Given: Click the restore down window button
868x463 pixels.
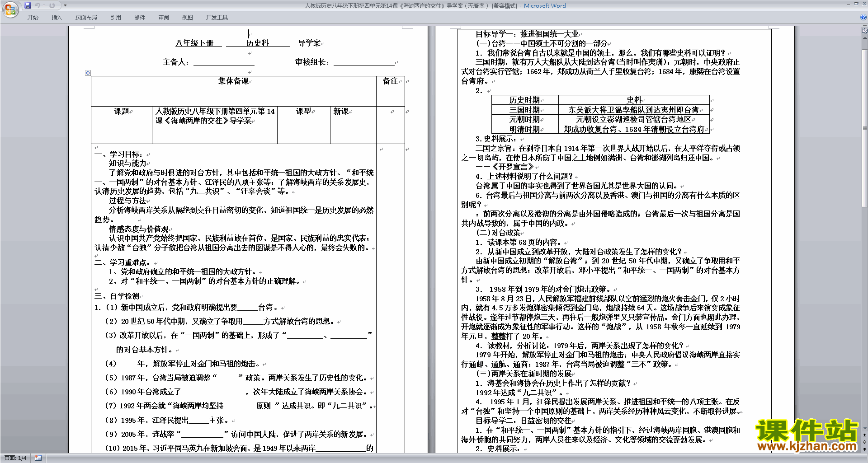Looking at the screenshot, I should tap(856, 4).
